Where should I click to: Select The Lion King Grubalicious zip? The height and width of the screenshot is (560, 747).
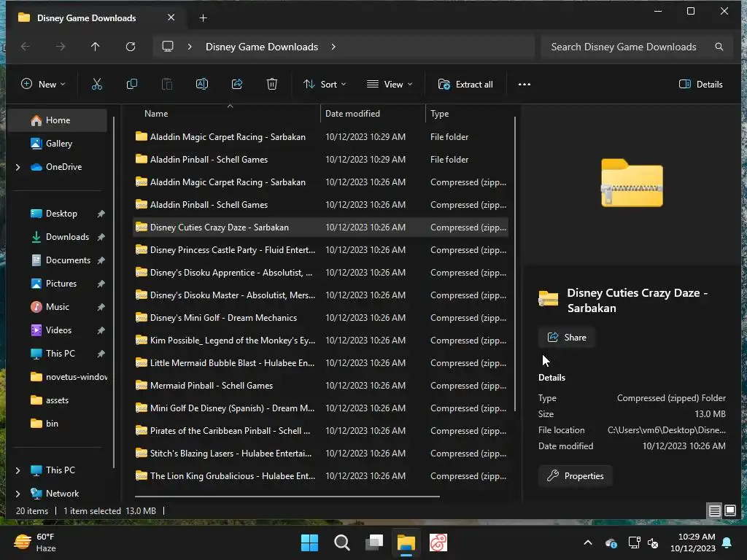tap(321, 476)
